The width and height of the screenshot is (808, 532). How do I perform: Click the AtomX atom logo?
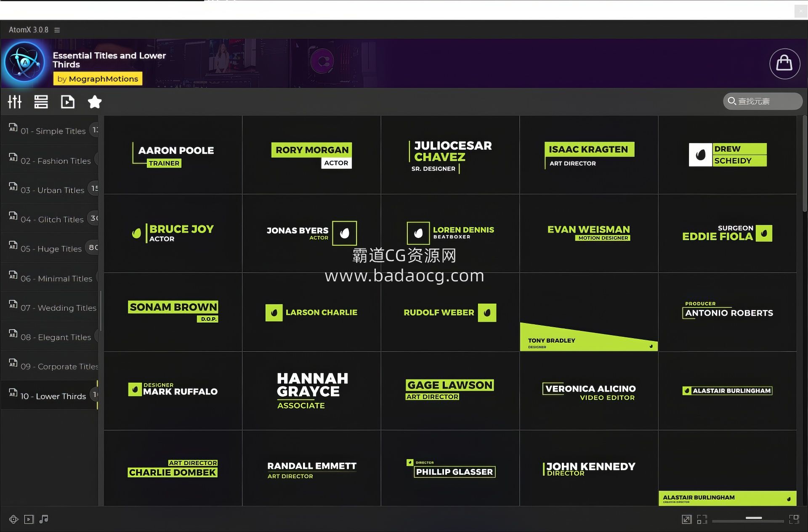tap(24, 62)
